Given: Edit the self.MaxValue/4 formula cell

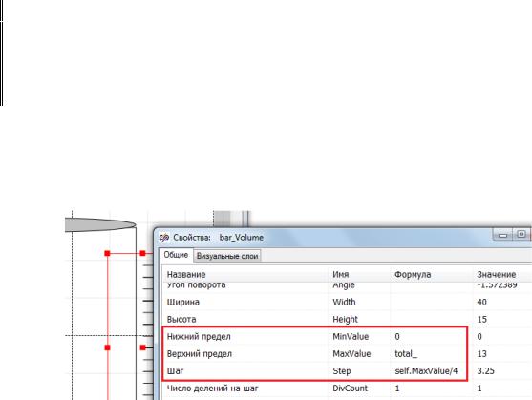Looking at the screenshot, I should coord(431,371).
